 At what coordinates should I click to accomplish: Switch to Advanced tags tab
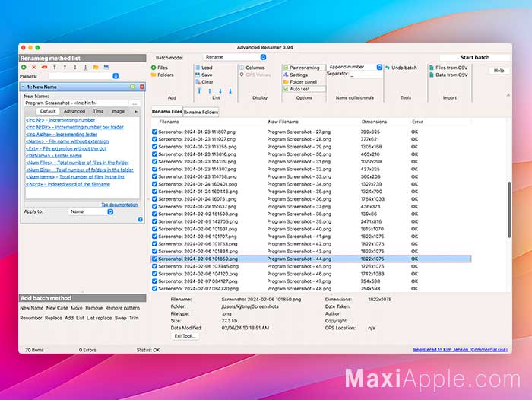74,111
